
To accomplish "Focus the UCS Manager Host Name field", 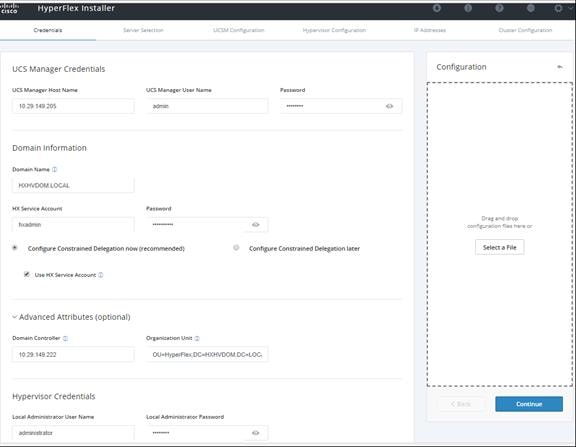I will (x=73, y=106).
